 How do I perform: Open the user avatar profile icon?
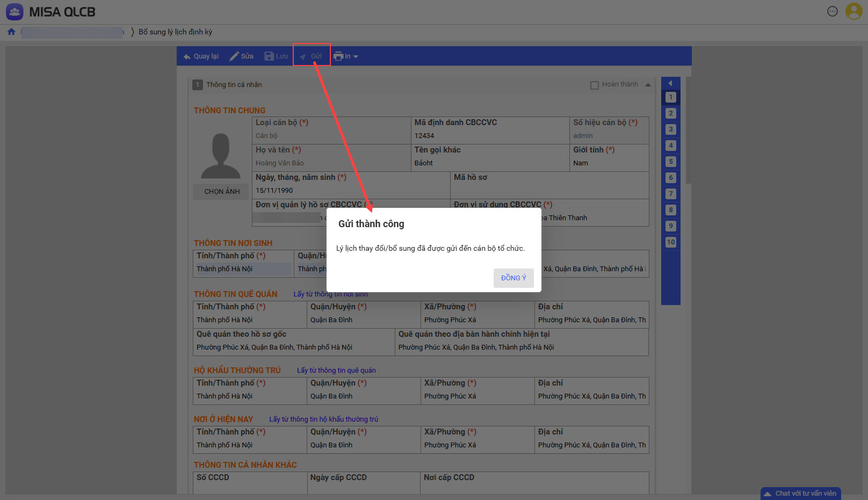pyautogui.click(x=853, y=11)
